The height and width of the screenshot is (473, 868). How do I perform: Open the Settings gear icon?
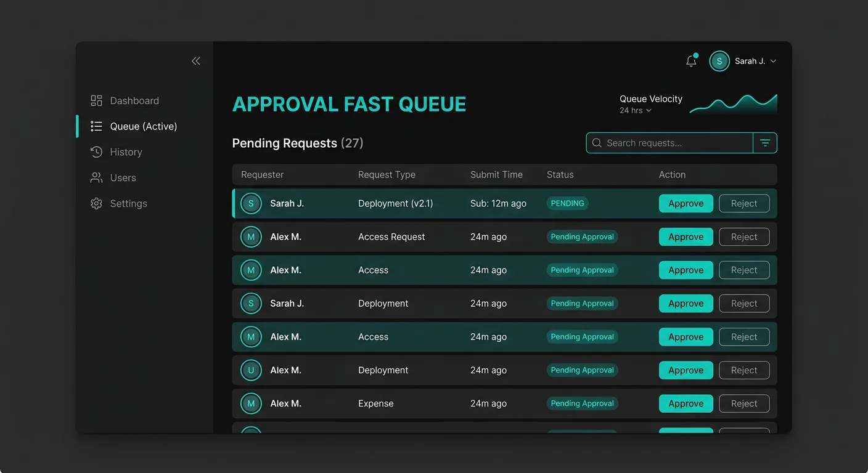coord(97,203)
